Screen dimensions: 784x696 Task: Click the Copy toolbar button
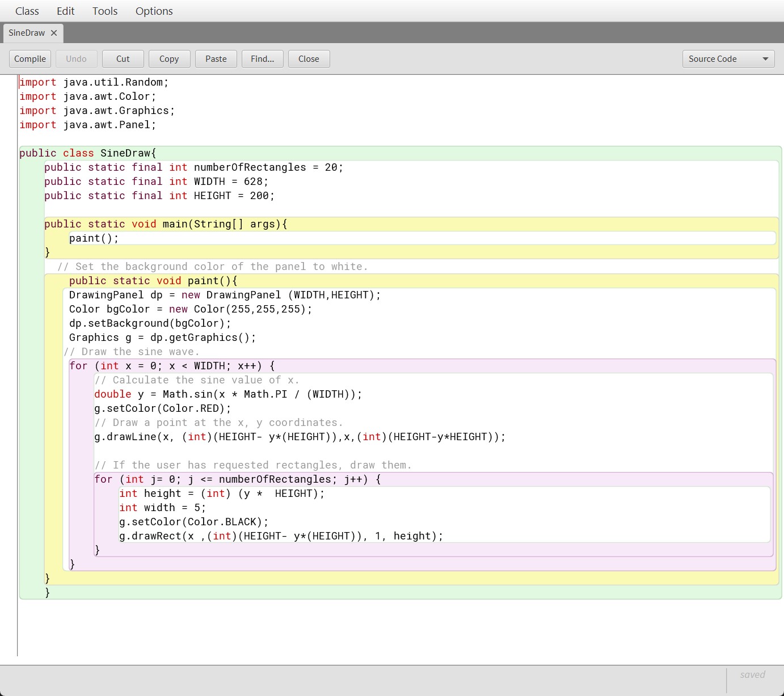(x=169, y=59)
